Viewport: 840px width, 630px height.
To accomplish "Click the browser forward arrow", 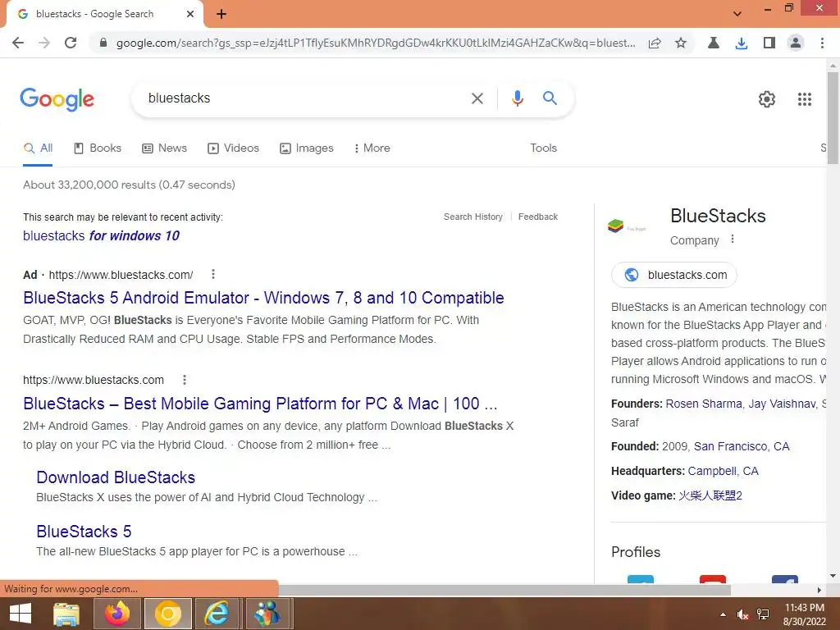I will pos(44,43).
